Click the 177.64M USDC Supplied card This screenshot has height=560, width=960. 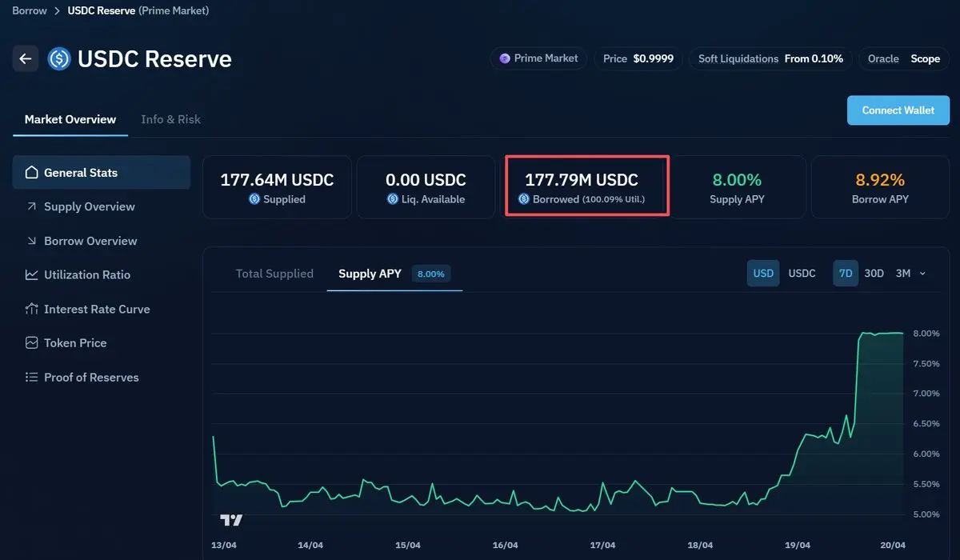pyautogui.click(x=277, y=187)
